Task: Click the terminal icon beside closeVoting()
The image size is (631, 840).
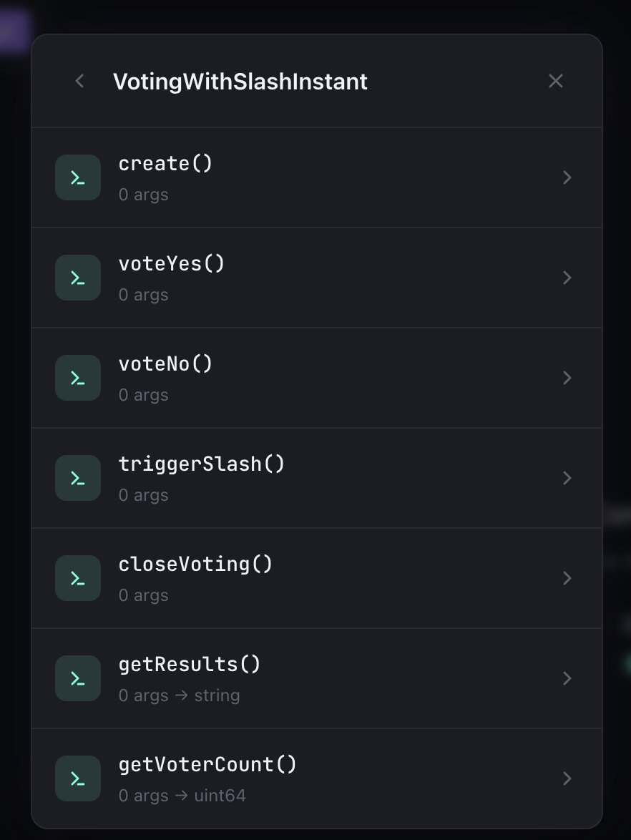Action: tap(78, 578)
